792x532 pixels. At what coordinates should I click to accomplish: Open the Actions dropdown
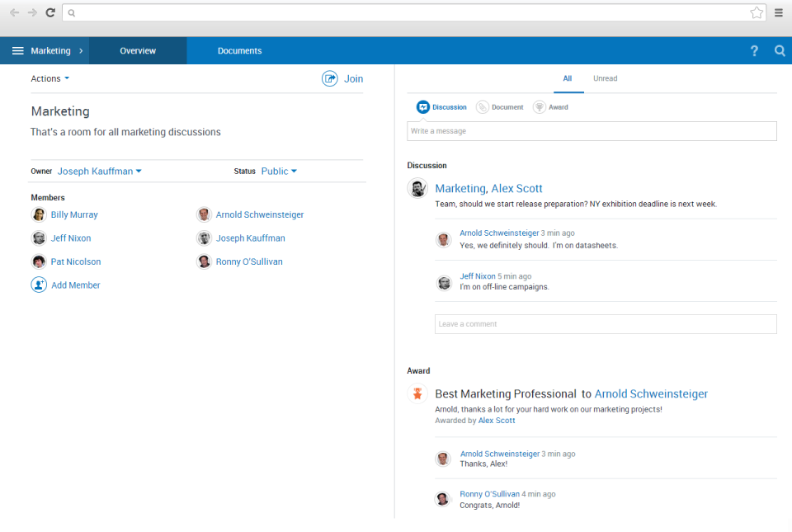(49, 78)
